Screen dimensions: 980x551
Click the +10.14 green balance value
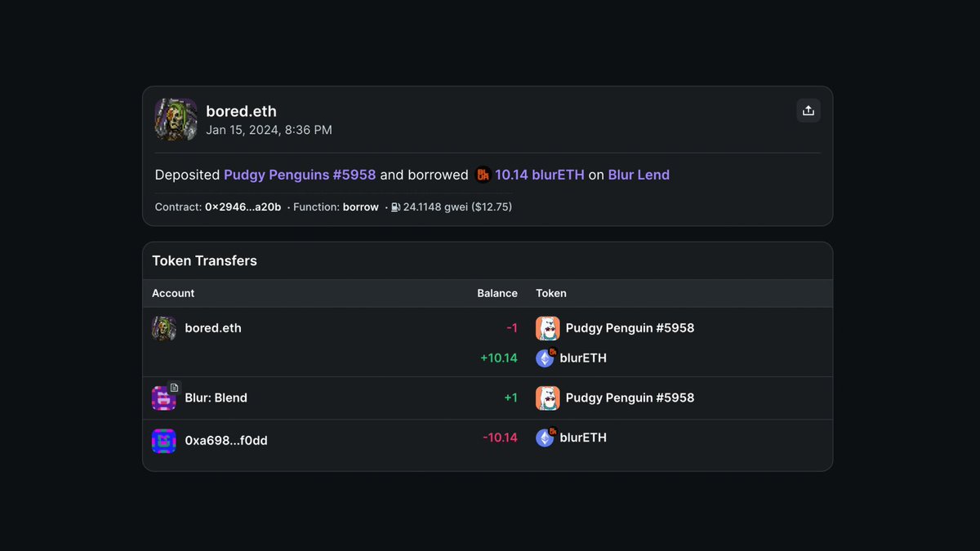pyautogui.click(x=501, y=358)
